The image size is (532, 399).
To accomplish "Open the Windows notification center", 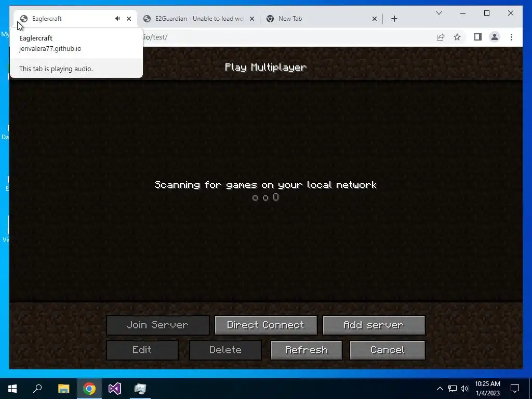I will (x=515, y=389).
